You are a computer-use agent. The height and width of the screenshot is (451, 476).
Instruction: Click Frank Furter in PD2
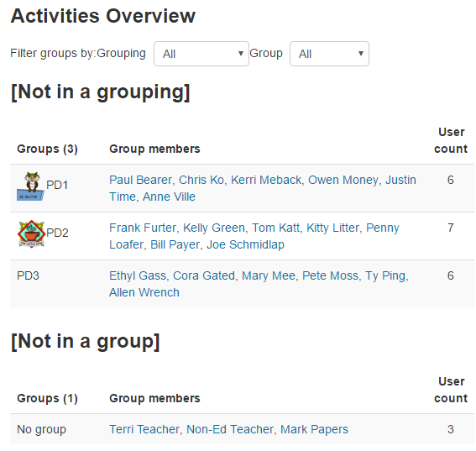pos(143,228)
